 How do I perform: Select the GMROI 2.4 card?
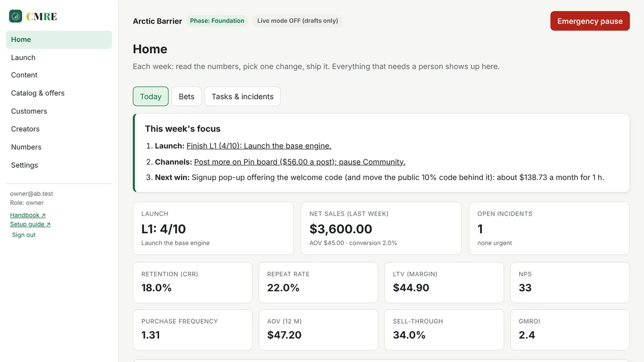pyautogui.click(x=570, y=330)
